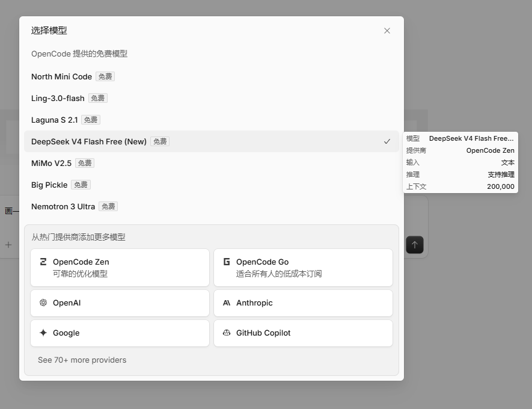Choose the Ling-3.0-flash model
532x409 pixels.
click(211, 99)
